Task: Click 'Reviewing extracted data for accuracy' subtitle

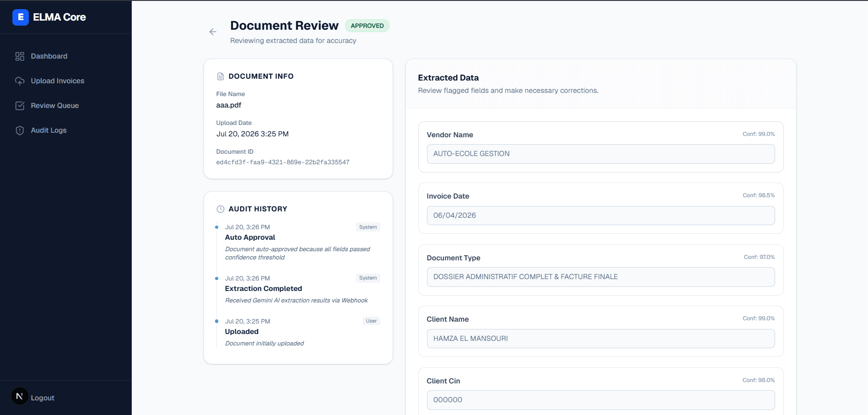Action: coord(293,41)
